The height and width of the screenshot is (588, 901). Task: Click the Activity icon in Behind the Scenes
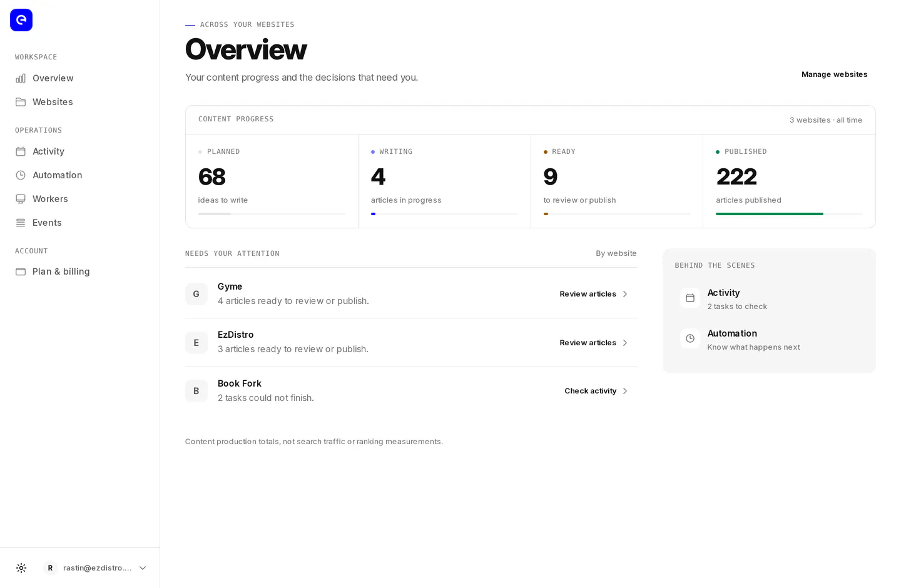(x=690, y=298)
